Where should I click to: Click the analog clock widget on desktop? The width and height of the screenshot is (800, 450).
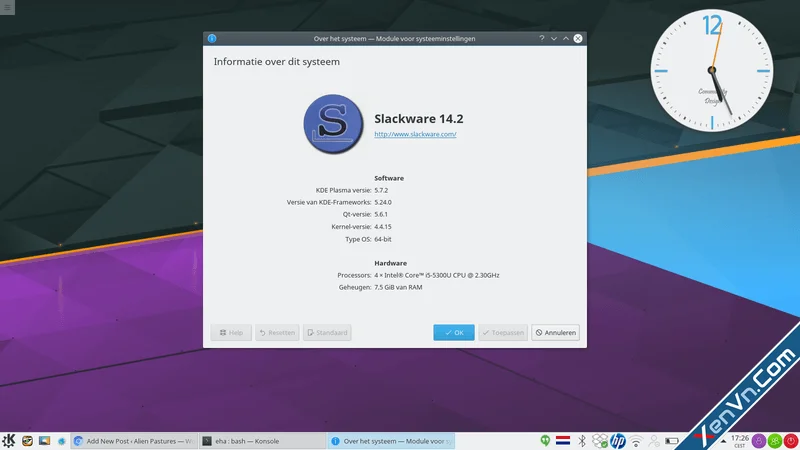[712, 70]
